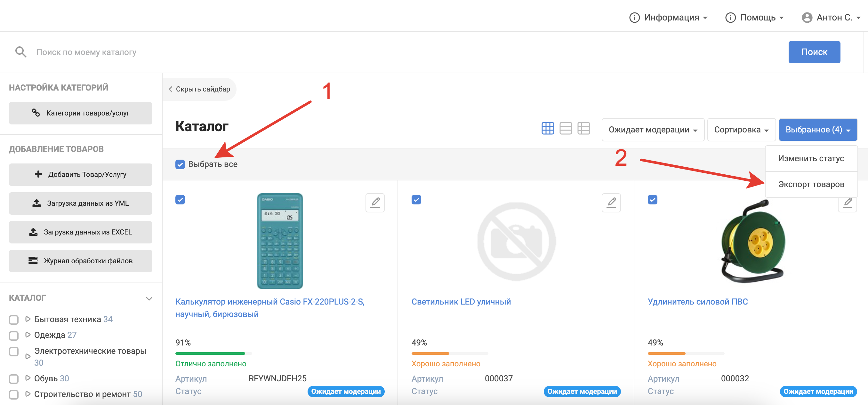Open the Светильник LED уличный product link
This screenshot has width=868, height=405.
pyautogui.click(x=461, y=302)
